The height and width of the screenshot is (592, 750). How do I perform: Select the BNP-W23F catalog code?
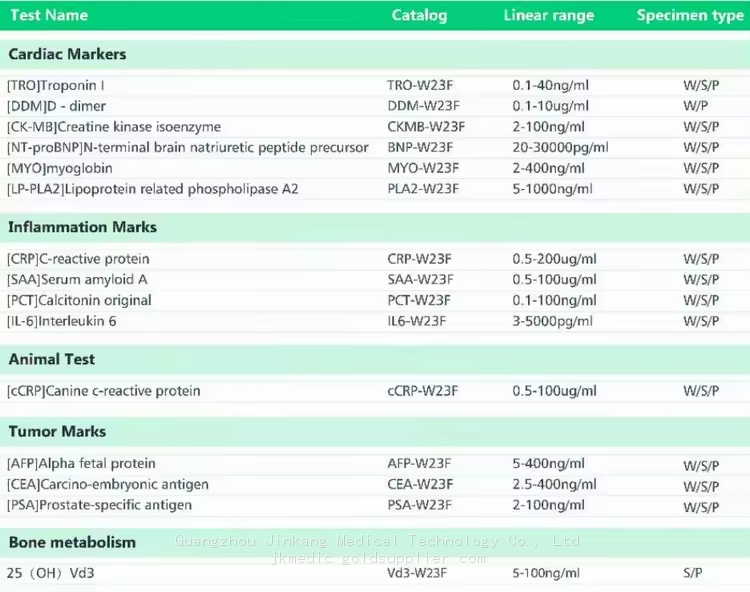click(x=421, y=148)
